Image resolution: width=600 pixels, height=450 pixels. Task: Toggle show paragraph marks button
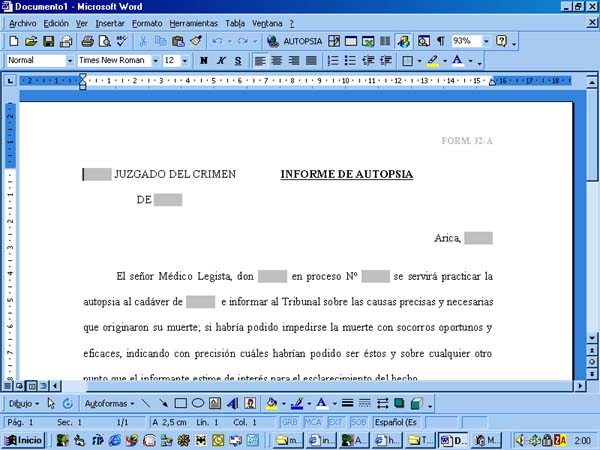coord(440,41)
